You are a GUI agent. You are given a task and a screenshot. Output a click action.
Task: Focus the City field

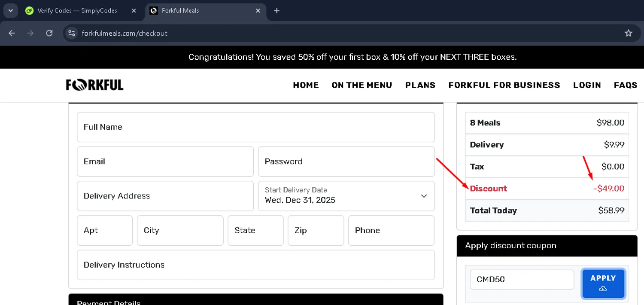[x=180, y=230]
